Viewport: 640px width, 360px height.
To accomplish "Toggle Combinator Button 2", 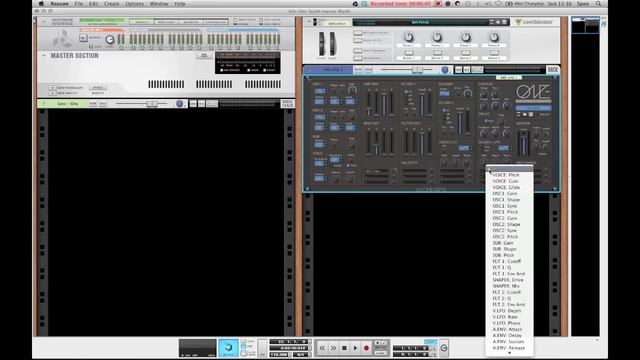I will (x=437, y=53).
